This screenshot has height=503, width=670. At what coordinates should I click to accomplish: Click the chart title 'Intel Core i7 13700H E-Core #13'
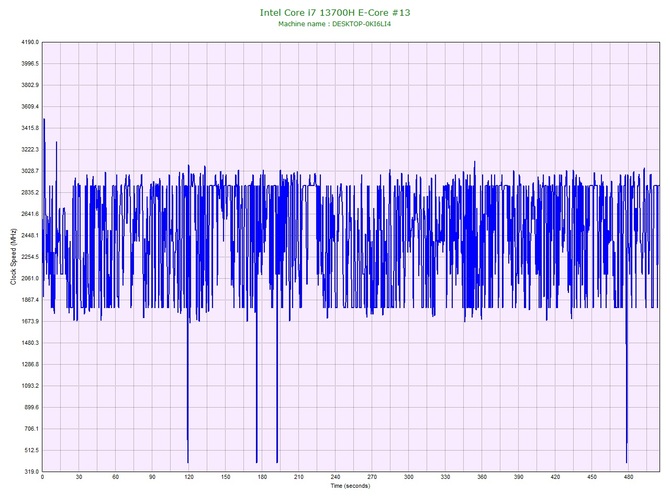[335, 13]
